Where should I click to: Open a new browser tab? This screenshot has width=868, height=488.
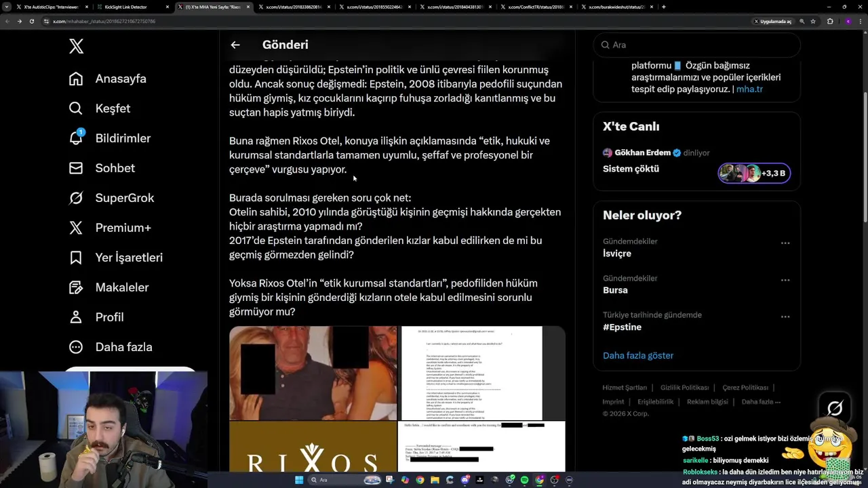click(663, 7)
